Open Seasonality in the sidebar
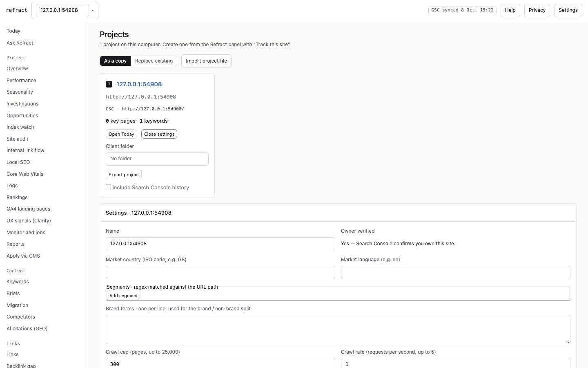The height and width of the screenshot is (368, 588). [x=20, y=92]
